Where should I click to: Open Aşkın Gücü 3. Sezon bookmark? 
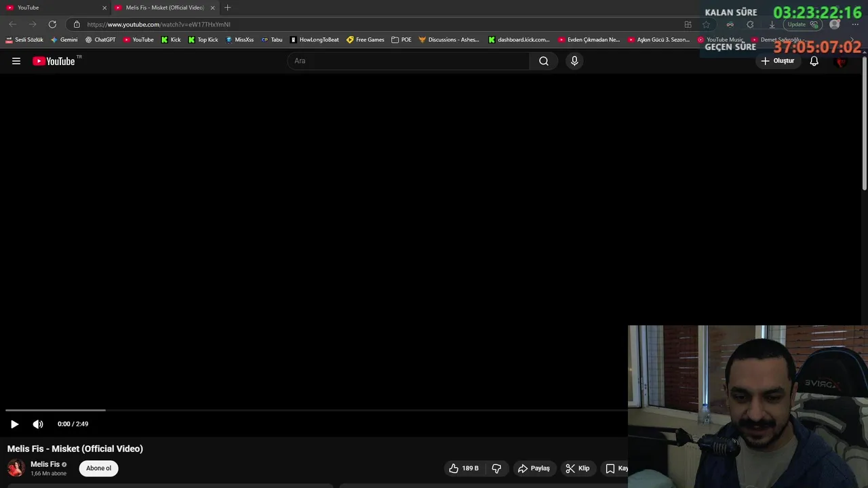click(659, 39)
